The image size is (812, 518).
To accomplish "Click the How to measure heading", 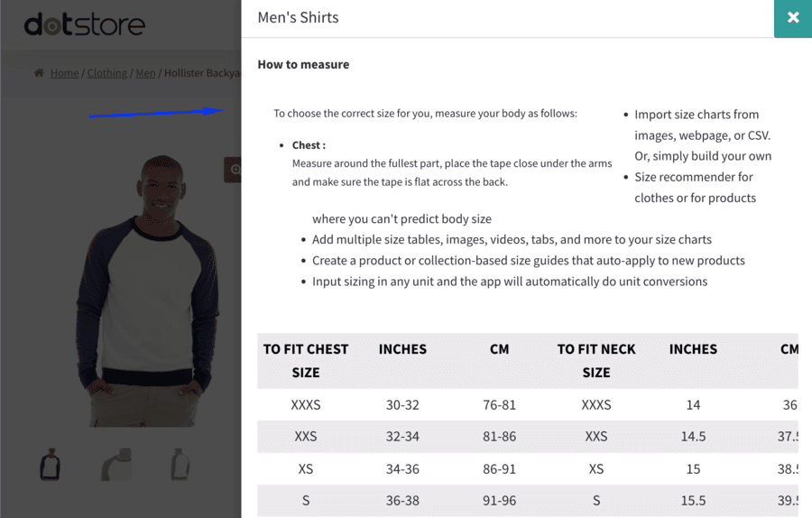I will pos(303,65).
